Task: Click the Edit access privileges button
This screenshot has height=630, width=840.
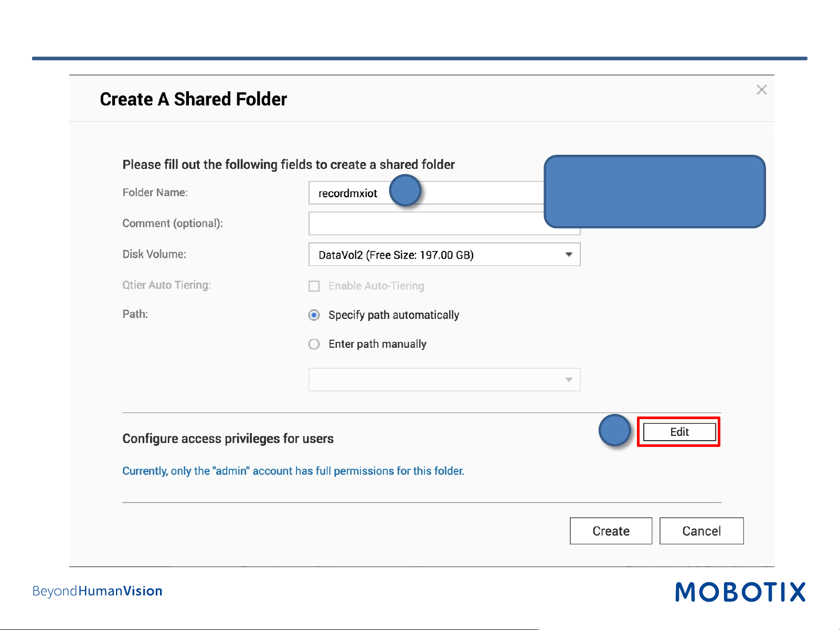Action: [x=679, y=432]
